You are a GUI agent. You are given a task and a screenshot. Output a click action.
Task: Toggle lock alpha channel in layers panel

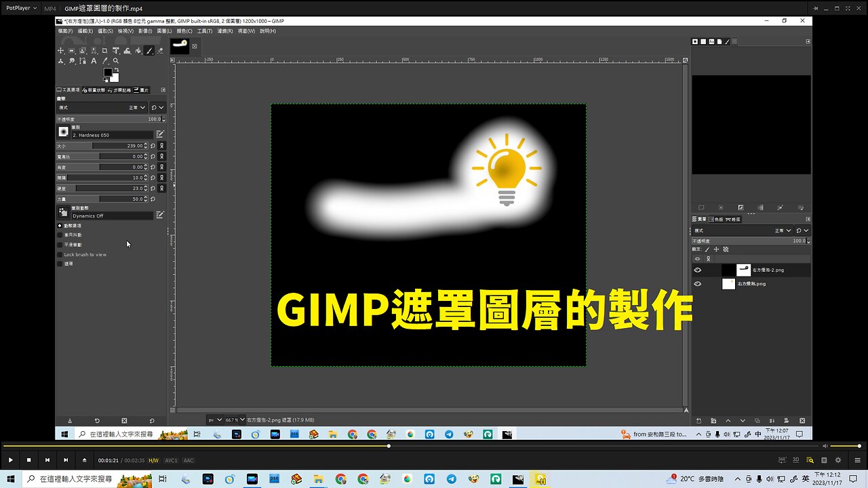click(x=726, y=249)
